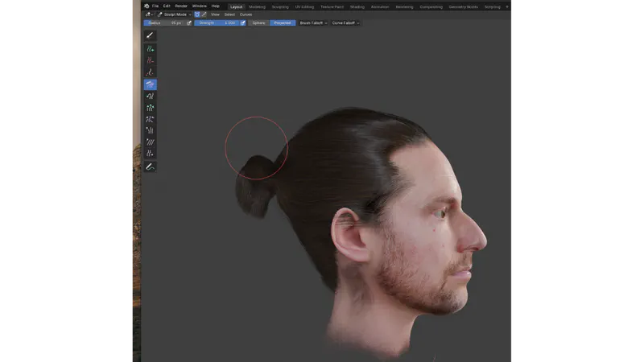Switch to the Geometry Nodes workspace tab
This screenshot has width=644, height=362.
click(464, 7)
